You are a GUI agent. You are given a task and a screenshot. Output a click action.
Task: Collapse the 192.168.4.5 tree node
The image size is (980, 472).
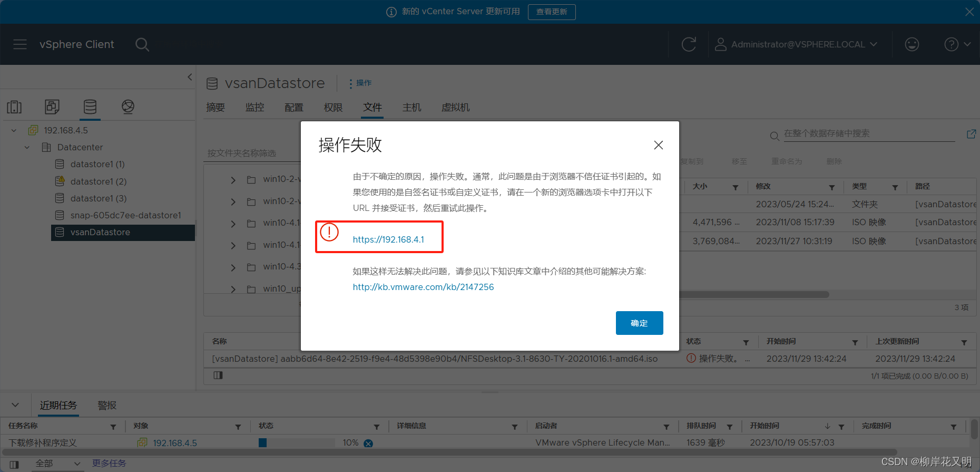14,130
